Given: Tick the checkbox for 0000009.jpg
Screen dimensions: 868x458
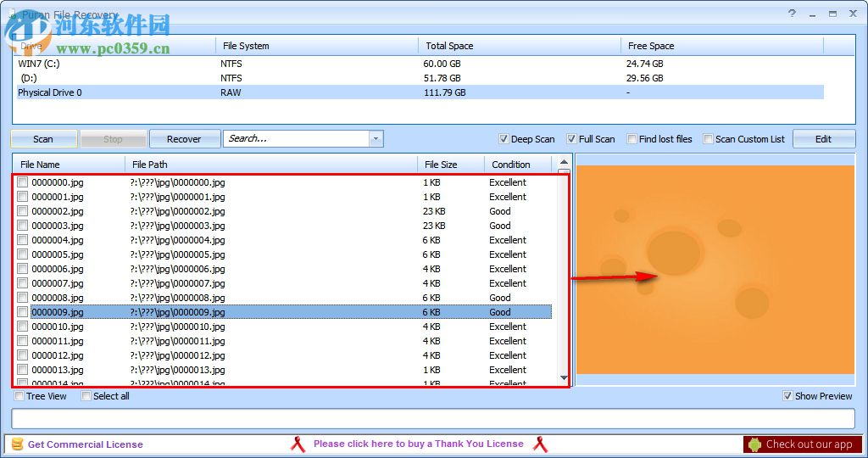Looking at the screenshot, I should click(22, 312).
